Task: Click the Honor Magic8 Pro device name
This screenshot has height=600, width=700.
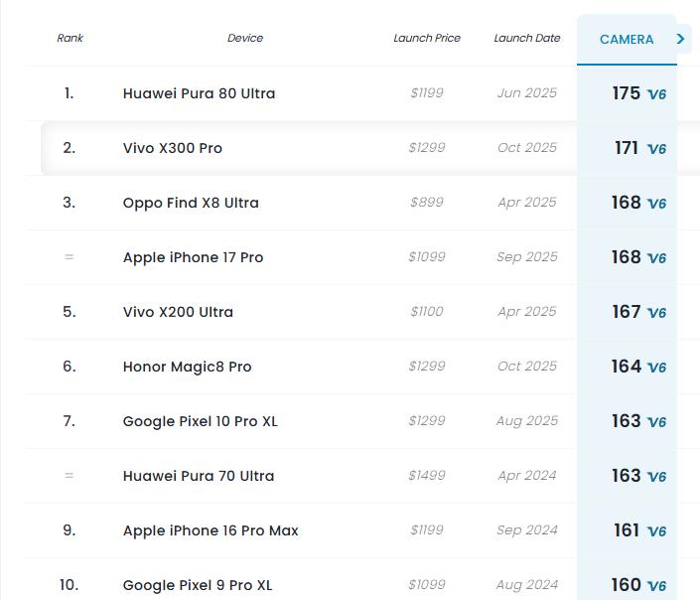Action: point(188,367)
